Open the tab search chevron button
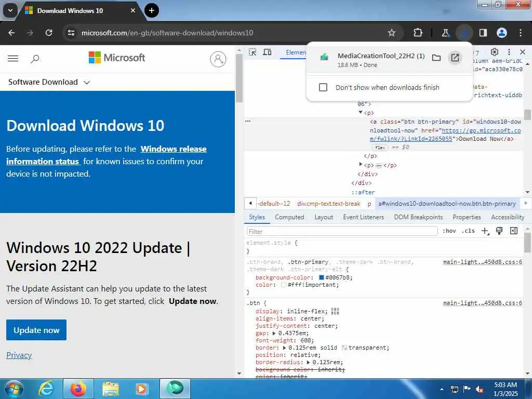 10,10
